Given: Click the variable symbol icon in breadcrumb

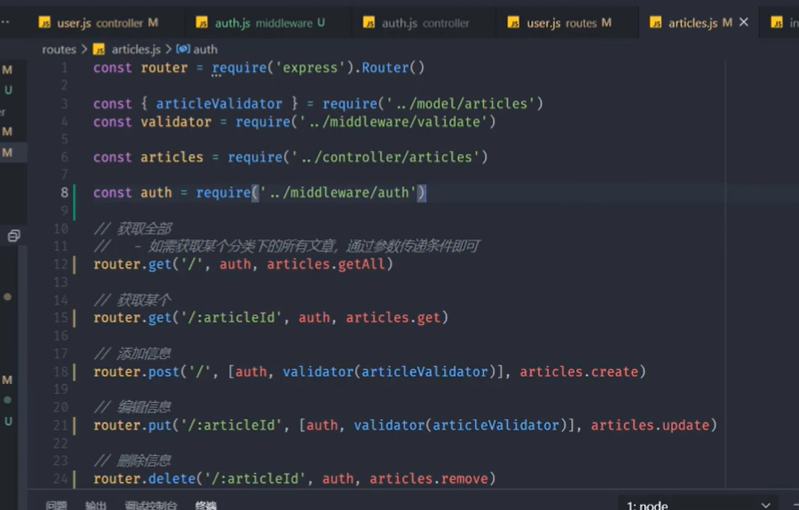Looking at the screenshot, I should tap(183, 49).
